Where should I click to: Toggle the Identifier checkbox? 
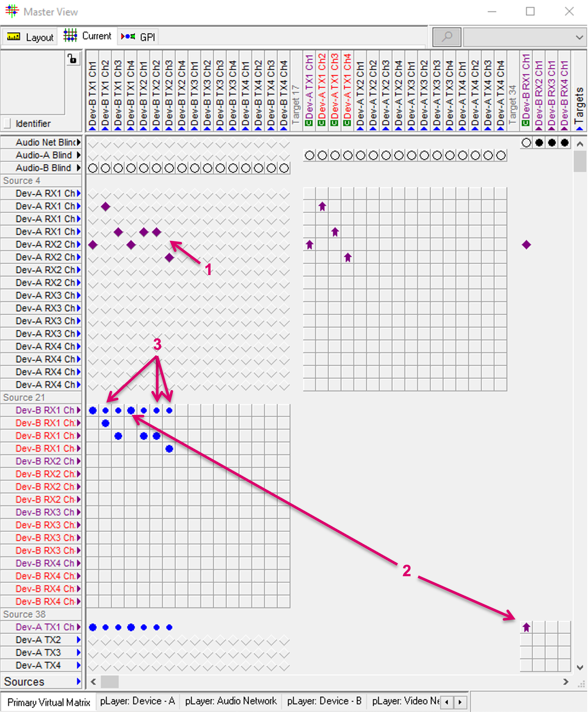[7, 123]
